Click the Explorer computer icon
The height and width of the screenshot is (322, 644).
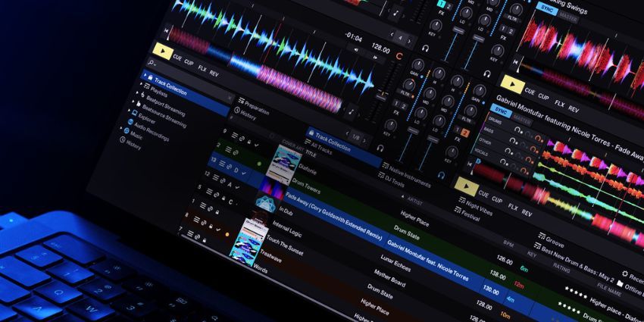(134, 112)
